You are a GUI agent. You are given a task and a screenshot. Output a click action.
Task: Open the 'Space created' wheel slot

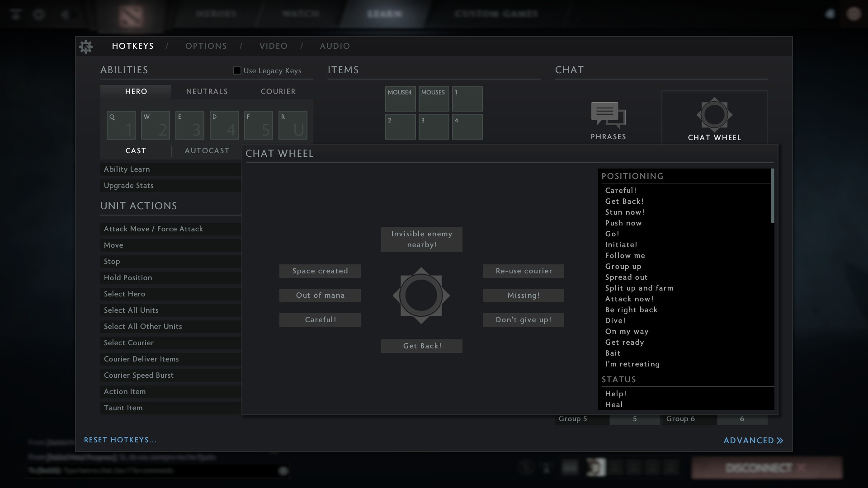[x=320, y=271]
